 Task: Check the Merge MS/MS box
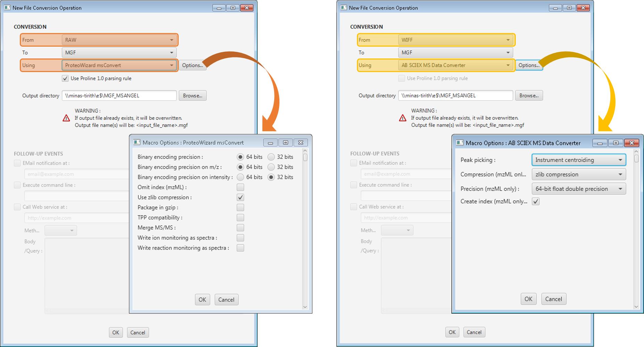click(240, 228)
